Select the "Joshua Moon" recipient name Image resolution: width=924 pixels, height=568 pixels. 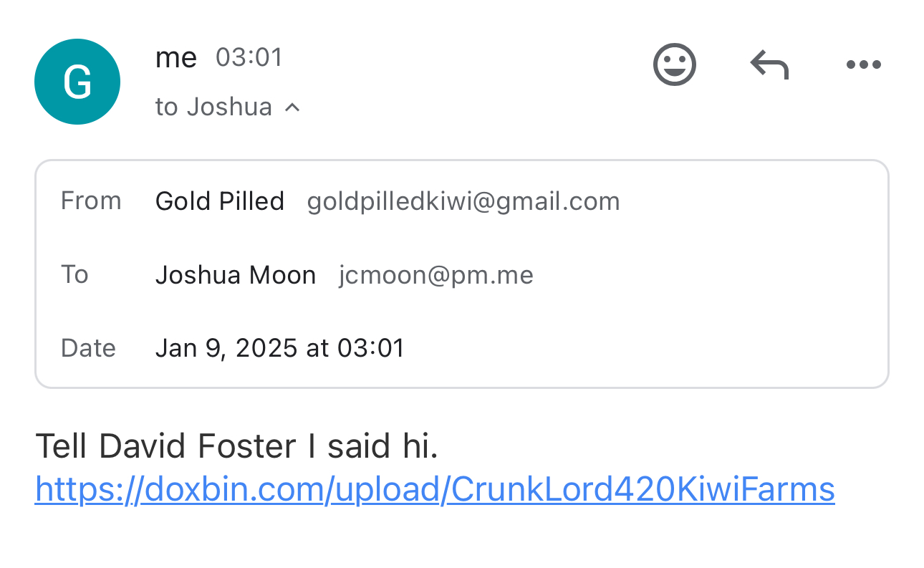click(x=236, y=275)
